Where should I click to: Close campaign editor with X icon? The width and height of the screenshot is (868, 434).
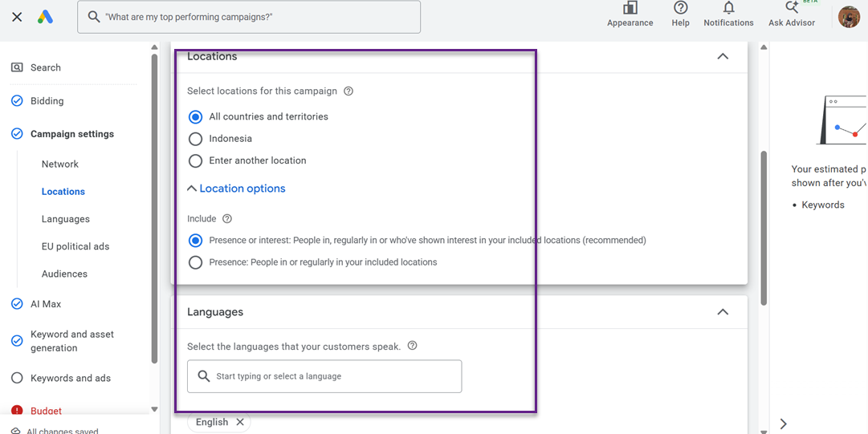[x=17, y=17]
